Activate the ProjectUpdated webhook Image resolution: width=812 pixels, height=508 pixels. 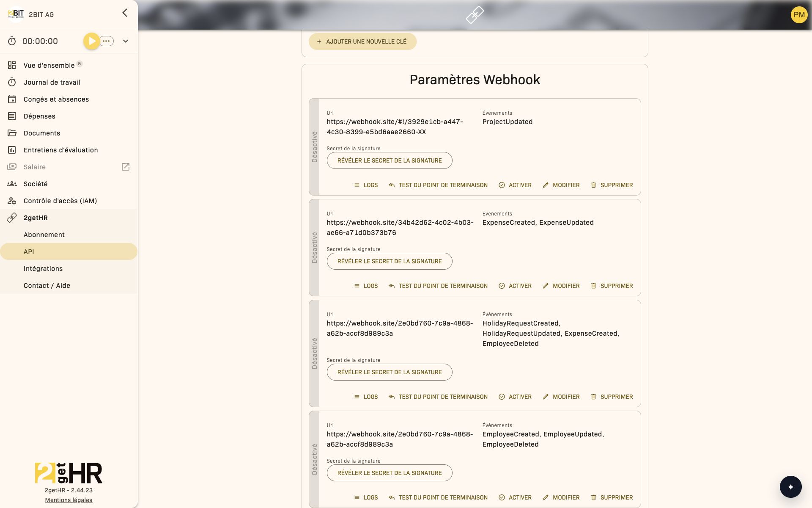tap(515, 185)
